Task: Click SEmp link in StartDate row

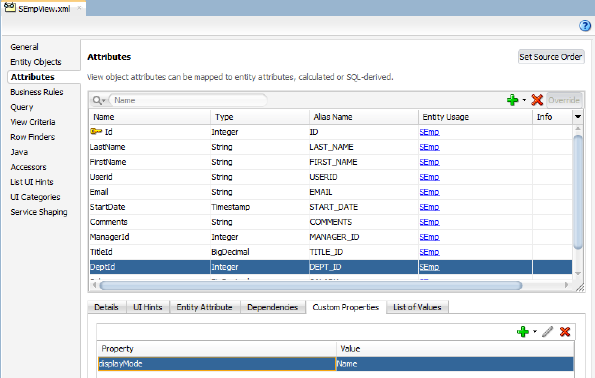Action: click(x=429, y=207)
